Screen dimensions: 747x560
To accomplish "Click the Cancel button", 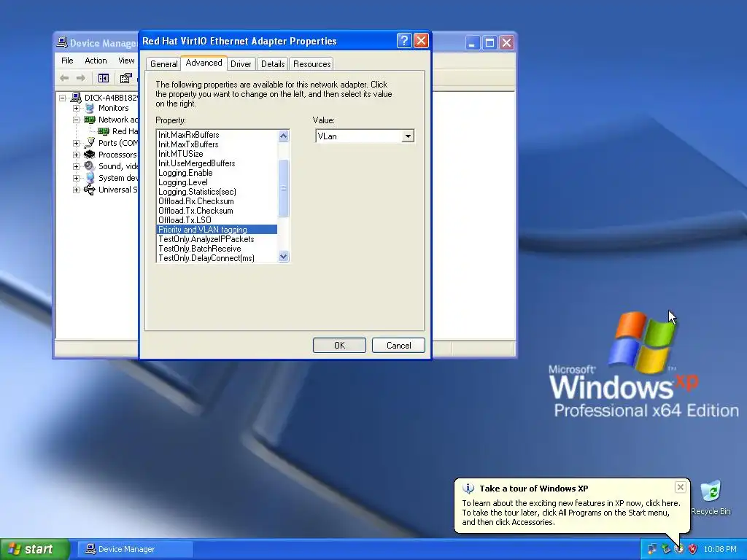I will click(x=399, y=345).
